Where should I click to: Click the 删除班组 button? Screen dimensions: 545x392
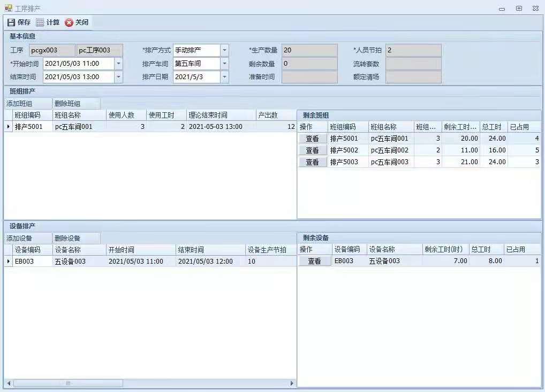tap(67, 104)
